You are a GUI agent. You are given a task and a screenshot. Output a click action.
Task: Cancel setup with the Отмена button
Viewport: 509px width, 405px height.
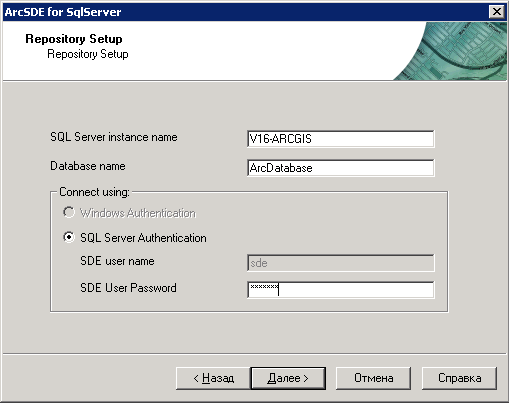(x=373, y=378)
